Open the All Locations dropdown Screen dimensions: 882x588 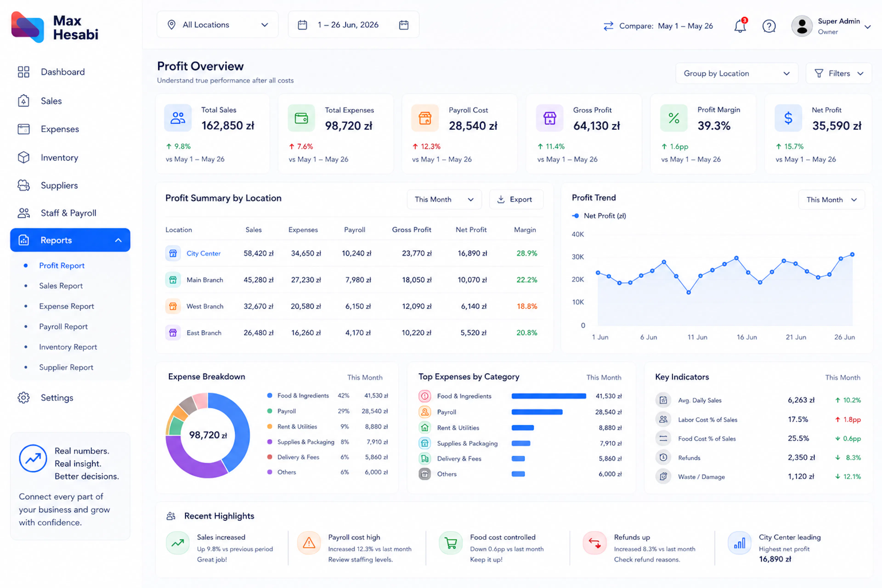pyautogui.click(x=218, y=25)
